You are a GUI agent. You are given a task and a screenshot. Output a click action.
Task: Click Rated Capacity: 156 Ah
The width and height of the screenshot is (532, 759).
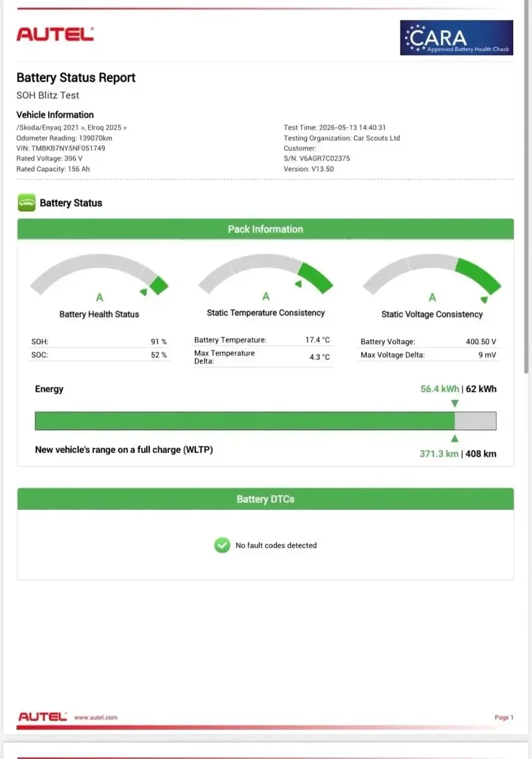point(52,169)
